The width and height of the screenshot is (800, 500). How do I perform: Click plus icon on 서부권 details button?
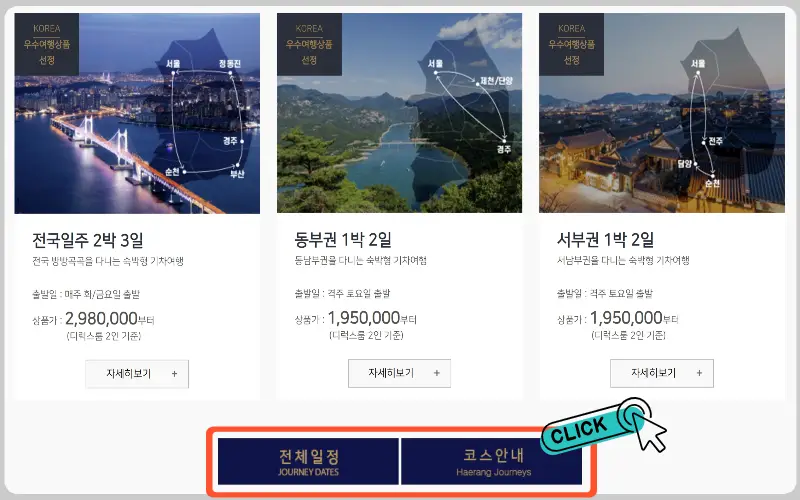(699, 373)
